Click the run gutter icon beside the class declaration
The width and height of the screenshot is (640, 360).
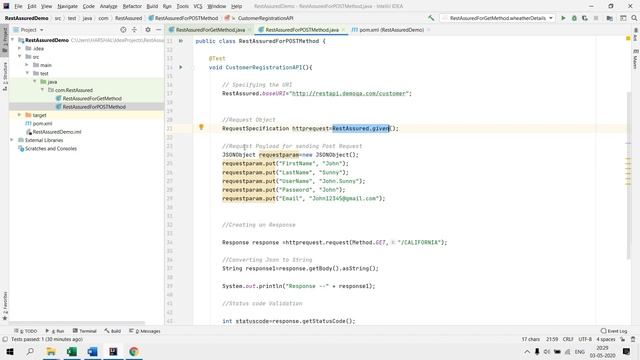181,41
